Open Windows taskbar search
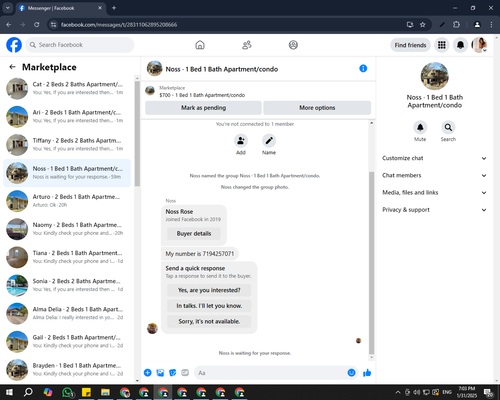The image size is (500, 400). [28, 392]
